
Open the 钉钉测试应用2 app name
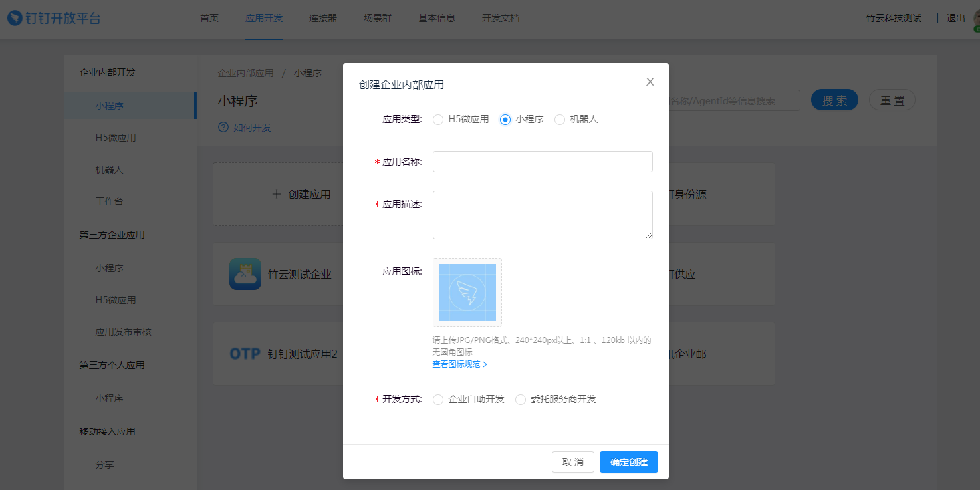[303, 354]
